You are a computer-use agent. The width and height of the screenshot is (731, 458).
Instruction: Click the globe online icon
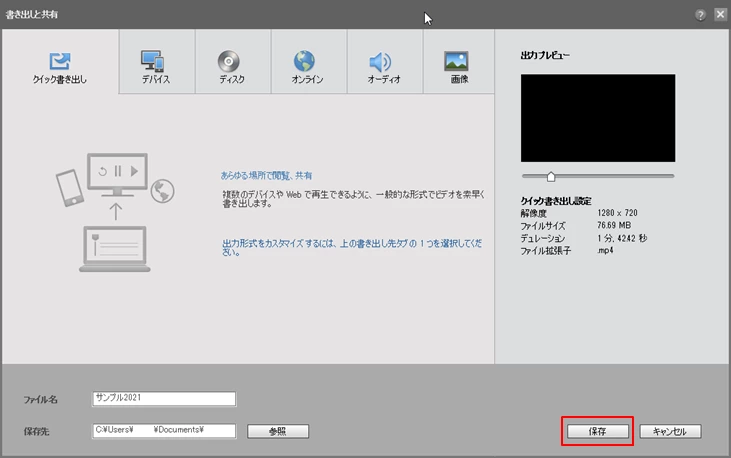tap(304, 61)
